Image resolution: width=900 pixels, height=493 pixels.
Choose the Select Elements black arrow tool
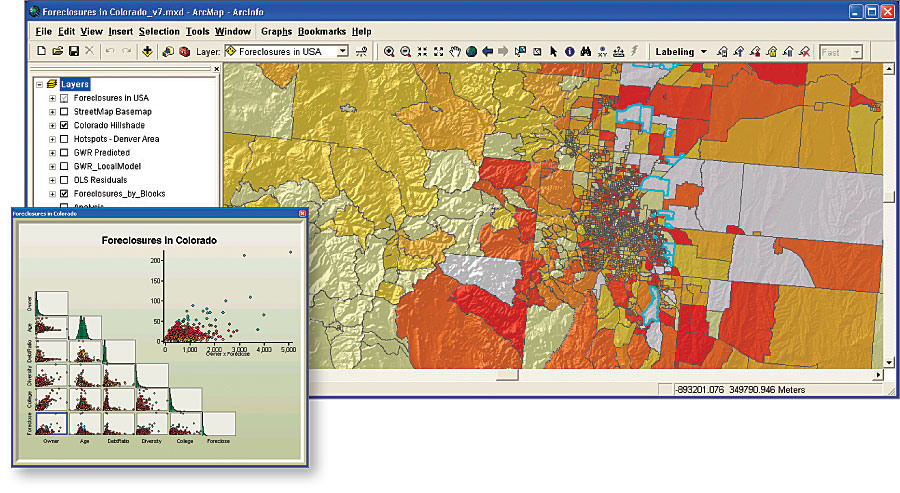coord(553,52)
